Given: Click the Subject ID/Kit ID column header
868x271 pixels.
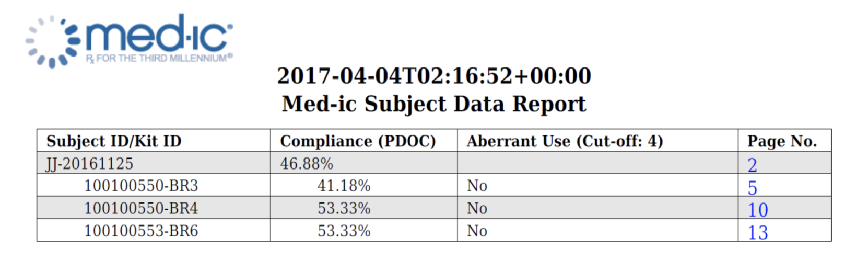Looking at the screenshot, I should [114, 141].
